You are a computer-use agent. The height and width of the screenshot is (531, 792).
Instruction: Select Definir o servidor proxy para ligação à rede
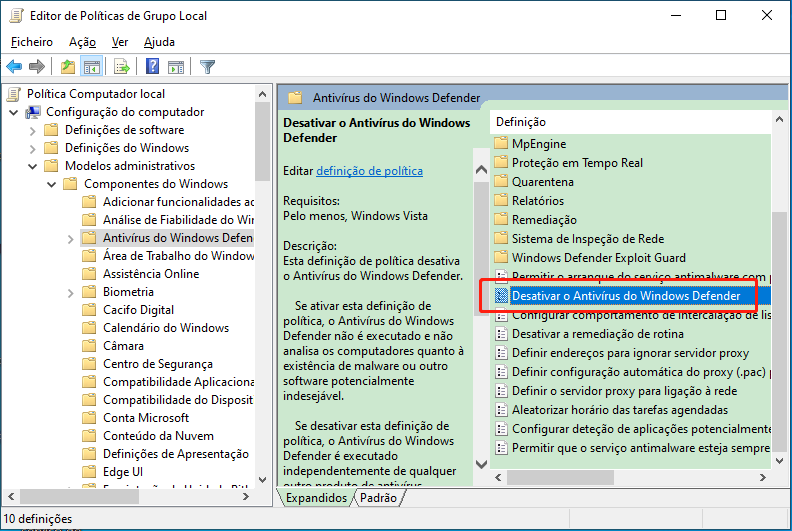click(624, 391)
